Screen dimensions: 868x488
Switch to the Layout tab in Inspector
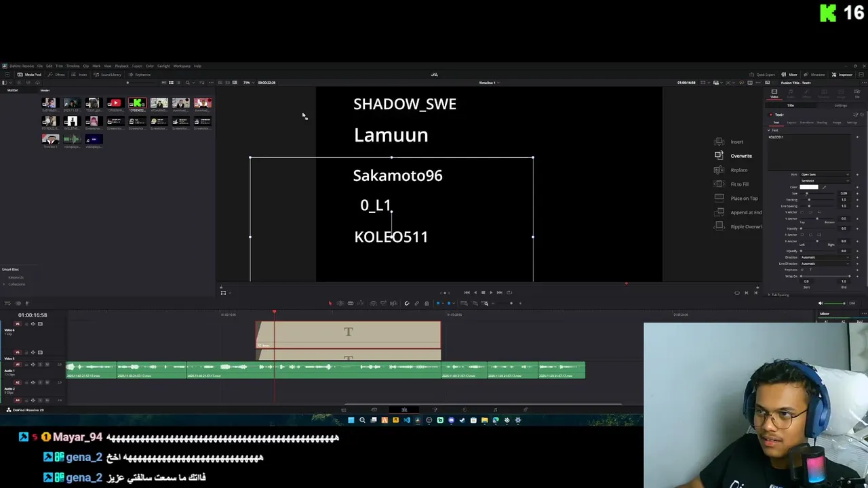point(791,123)
